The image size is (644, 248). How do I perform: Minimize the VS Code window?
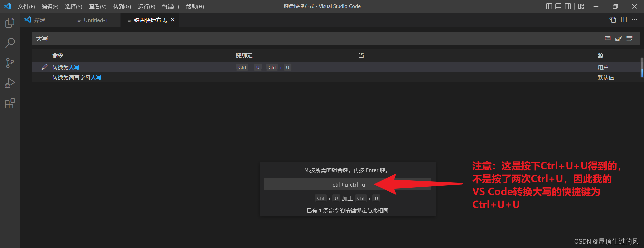point(596,6)
